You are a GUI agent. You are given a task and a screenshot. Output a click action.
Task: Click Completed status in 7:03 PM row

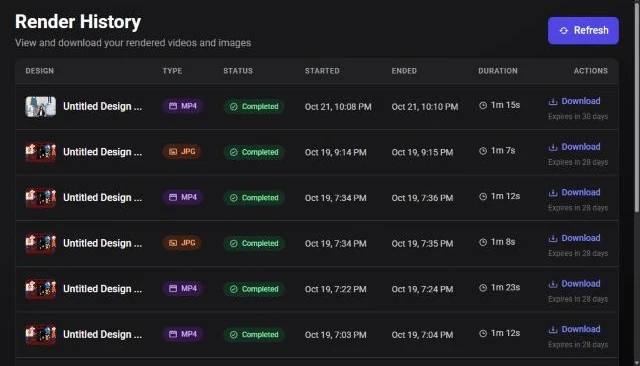pos(254,335)
